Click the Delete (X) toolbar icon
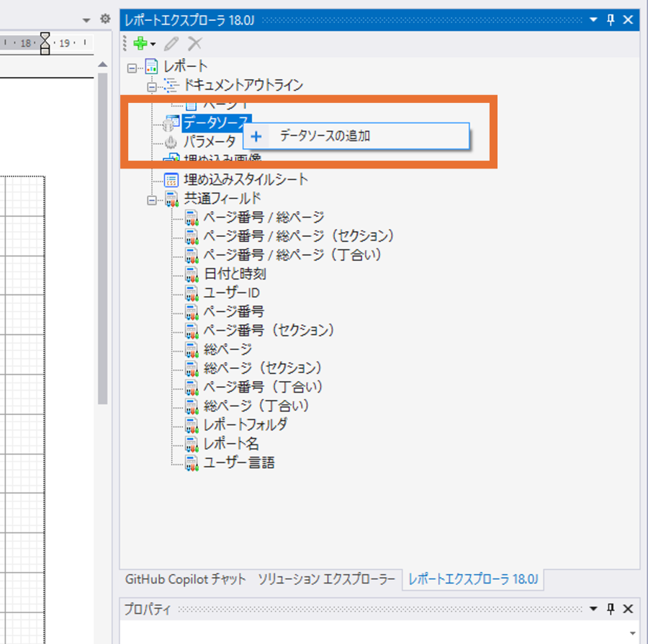This screenshot has width=648, height=644. [193, 43]
